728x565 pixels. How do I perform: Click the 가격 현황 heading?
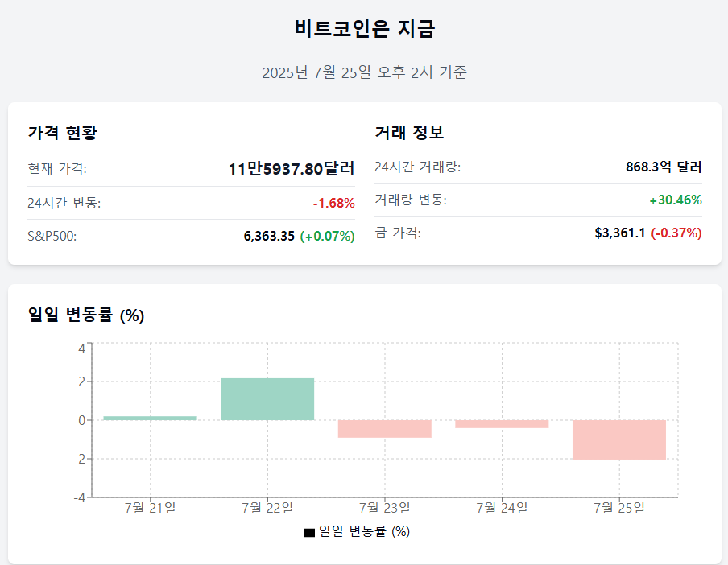click(62, 133)
